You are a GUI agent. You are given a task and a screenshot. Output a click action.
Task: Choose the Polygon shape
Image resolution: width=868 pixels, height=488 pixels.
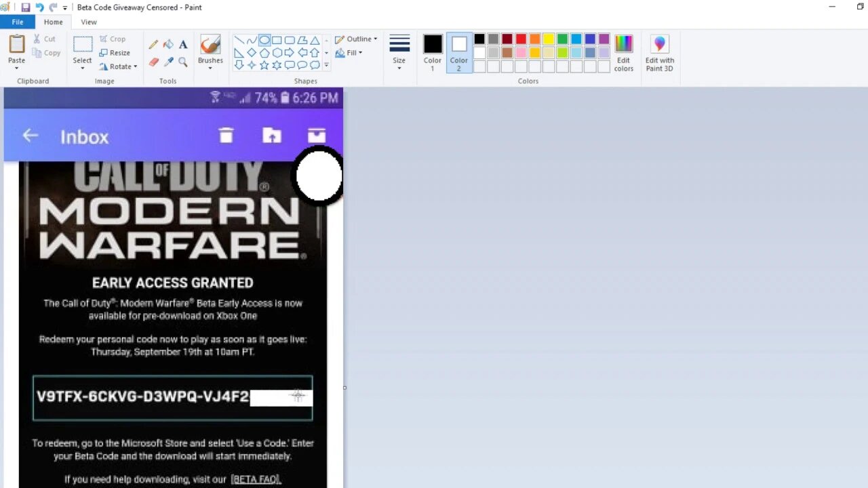[x=302, y=40]
